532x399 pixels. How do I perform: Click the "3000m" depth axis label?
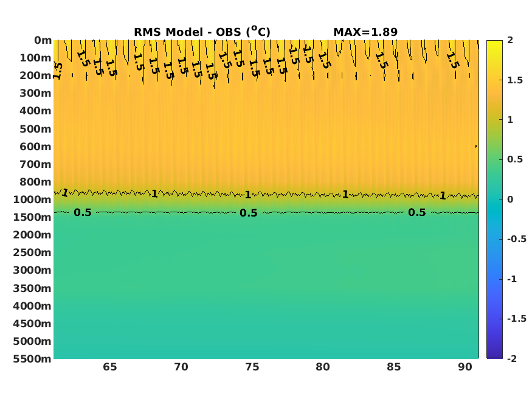[x=32, y=270]
